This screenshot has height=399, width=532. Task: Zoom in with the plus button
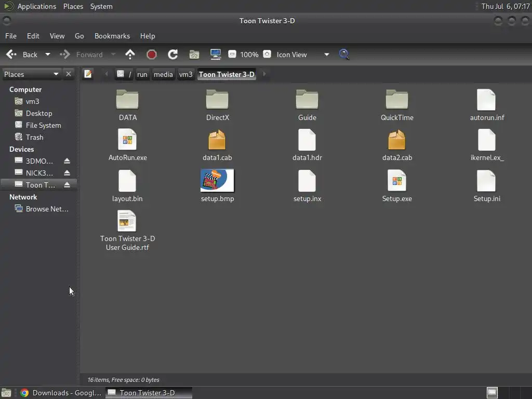[x=267, y=54]
